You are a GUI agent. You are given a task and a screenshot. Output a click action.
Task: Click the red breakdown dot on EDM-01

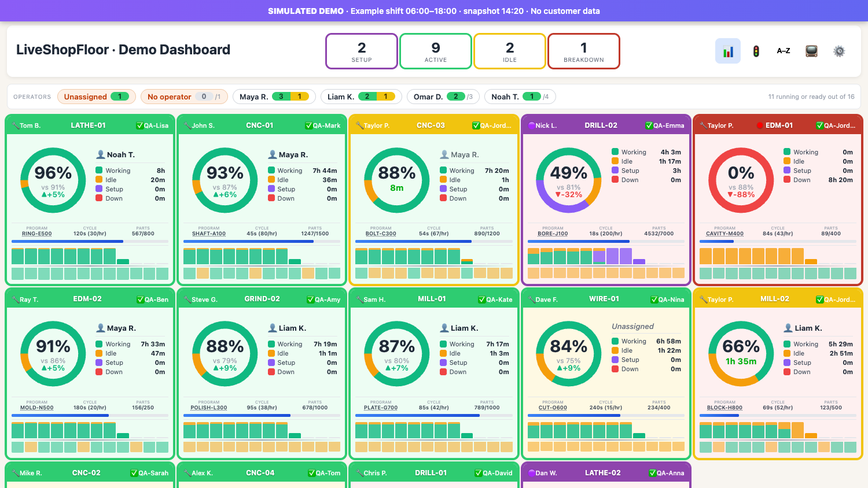pyautogui.click(x=760, y=125)
